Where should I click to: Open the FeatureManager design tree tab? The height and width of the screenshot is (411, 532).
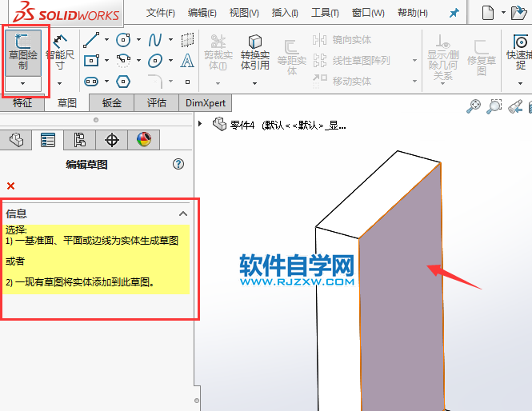click(16, 140)
